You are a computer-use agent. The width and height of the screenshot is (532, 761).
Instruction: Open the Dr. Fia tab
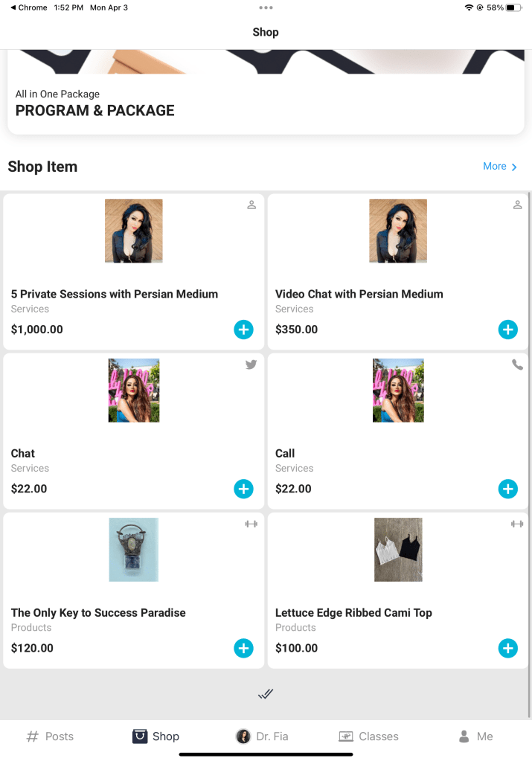263,736
